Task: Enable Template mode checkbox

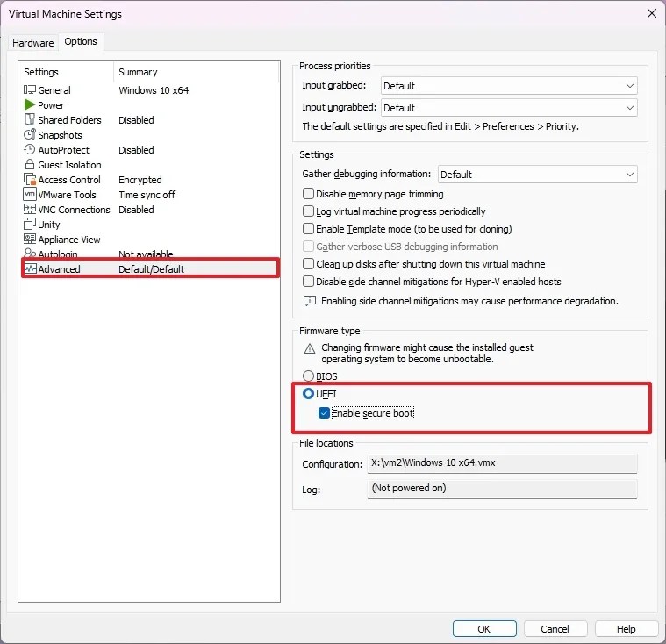Action: 308,228
